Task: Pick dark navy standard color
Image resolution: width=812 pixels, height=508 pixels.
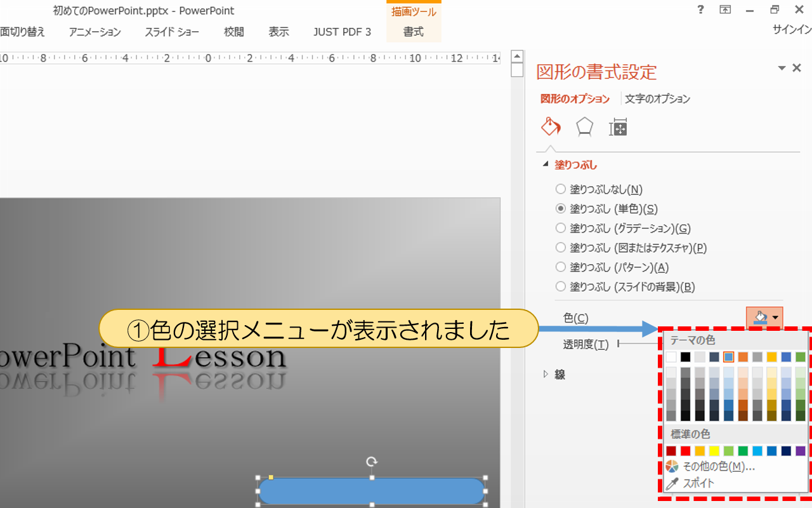Action: coord(787,451)
